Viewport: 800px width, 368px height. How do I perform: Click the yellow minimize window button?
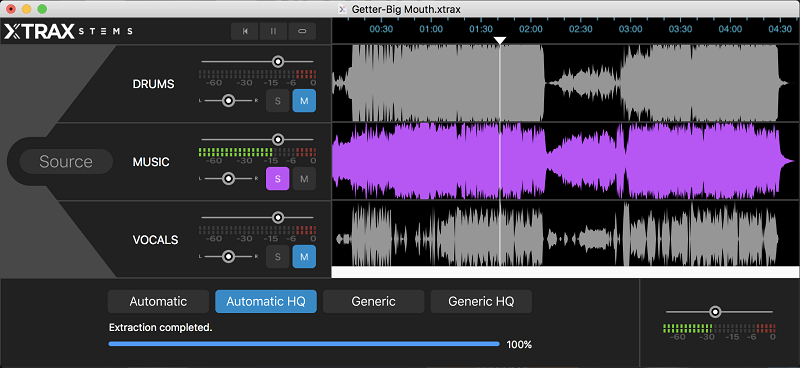27,9
